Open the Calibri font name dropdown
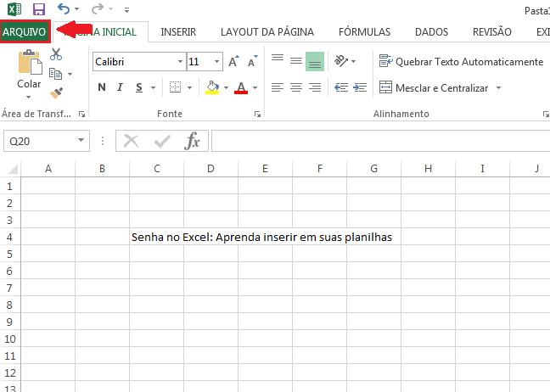Viewport: 550px width, 392px height. point(180,62)
